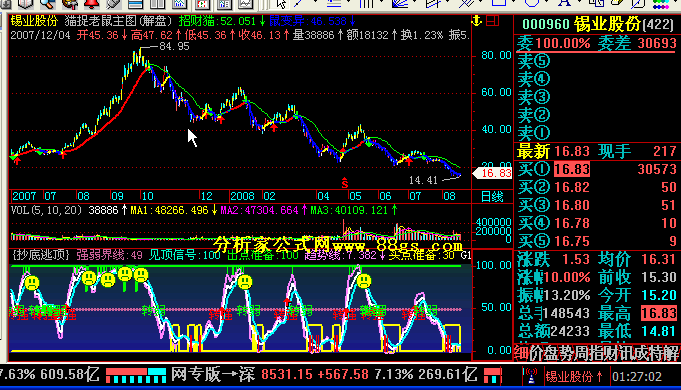Click the red-cyan market strength bar
This screenshot has width=681, height=390.
(x=136, y=376)
